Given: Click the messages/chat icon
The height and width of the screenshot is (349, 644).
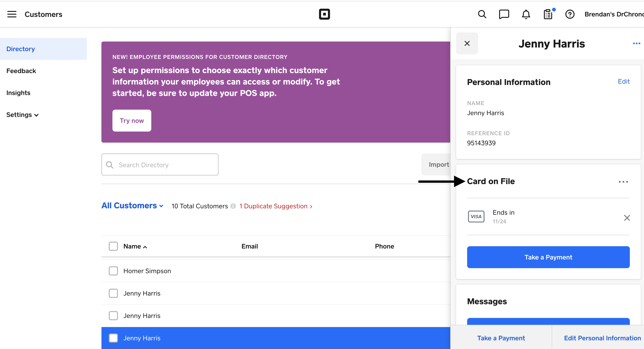Looking at the screenshot, I should coord(504,14).
